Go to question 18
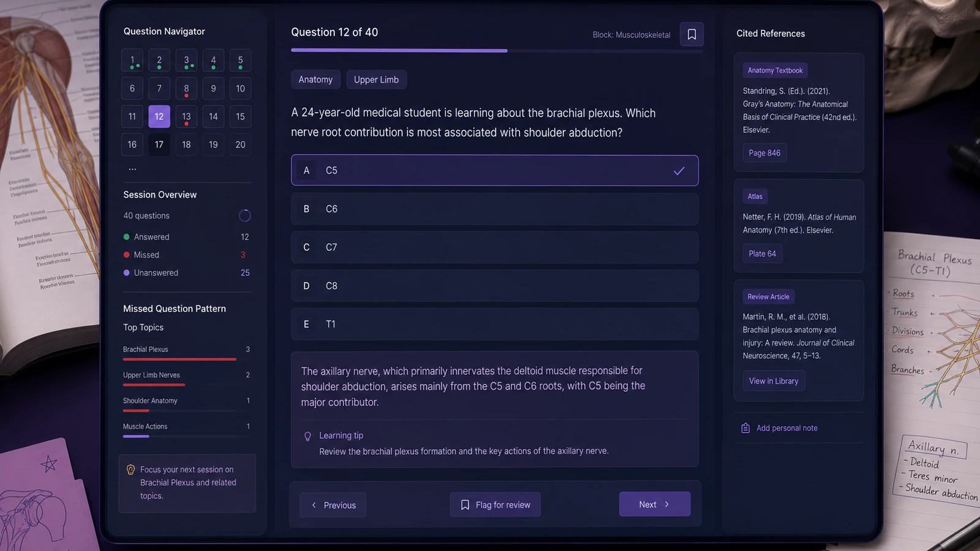 click(186, 144)
